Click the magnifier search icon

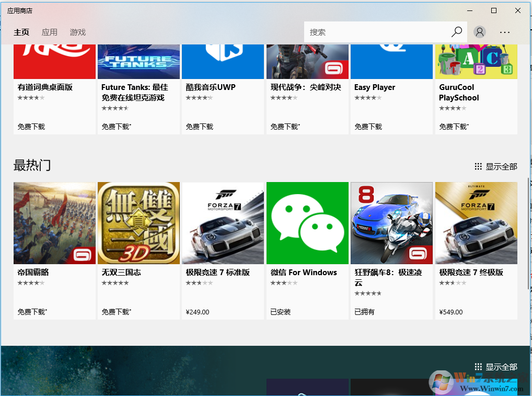pyautogui.click(x=457, y=32)
